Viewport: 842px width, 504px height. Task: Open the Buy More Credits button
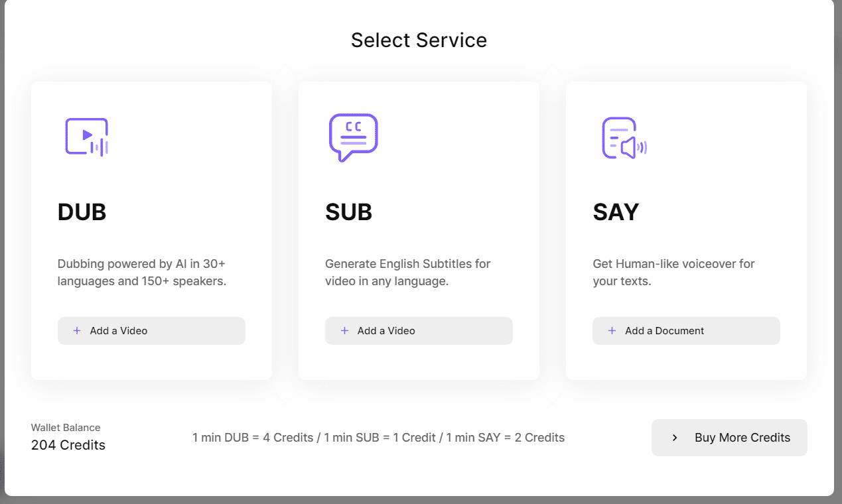point(729,438)
